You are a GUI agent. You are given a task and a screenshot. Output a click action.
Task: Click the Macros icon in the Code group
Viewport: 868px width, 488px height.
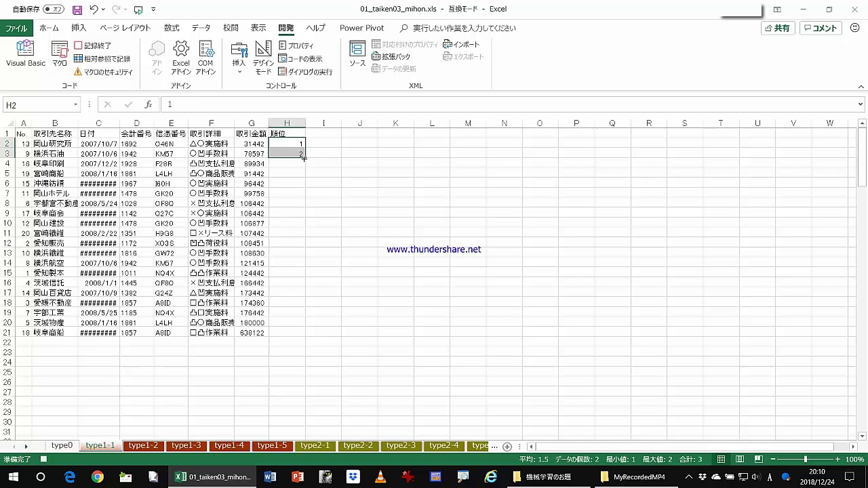[x=60, y=54]
